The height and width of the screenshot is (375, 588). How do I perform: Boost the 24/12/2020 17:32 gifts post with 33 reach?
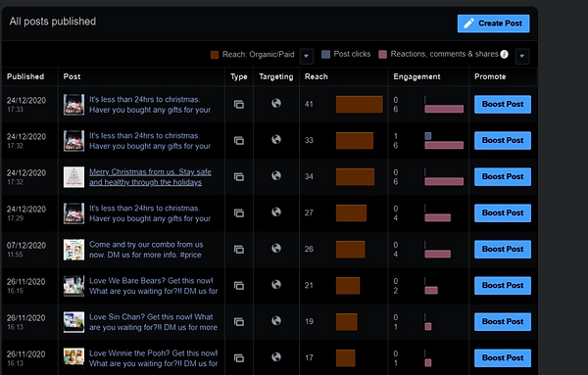tap(503, 140)
